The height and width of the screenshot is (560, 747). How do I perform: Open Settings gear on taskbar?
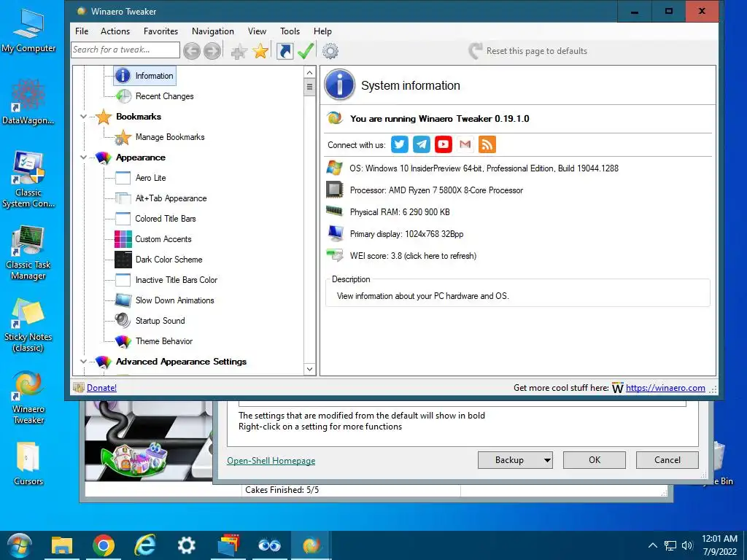tap(186, 545)
